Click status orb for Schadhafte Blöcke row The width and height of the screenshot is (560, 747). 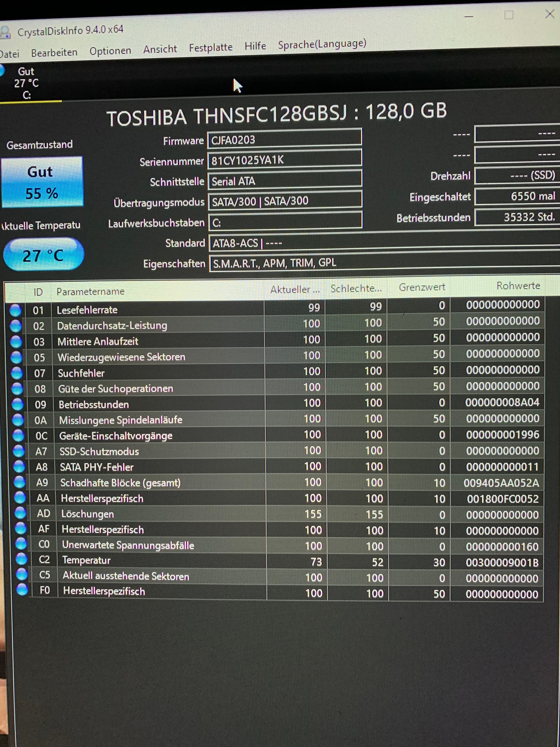pos(19,482)
